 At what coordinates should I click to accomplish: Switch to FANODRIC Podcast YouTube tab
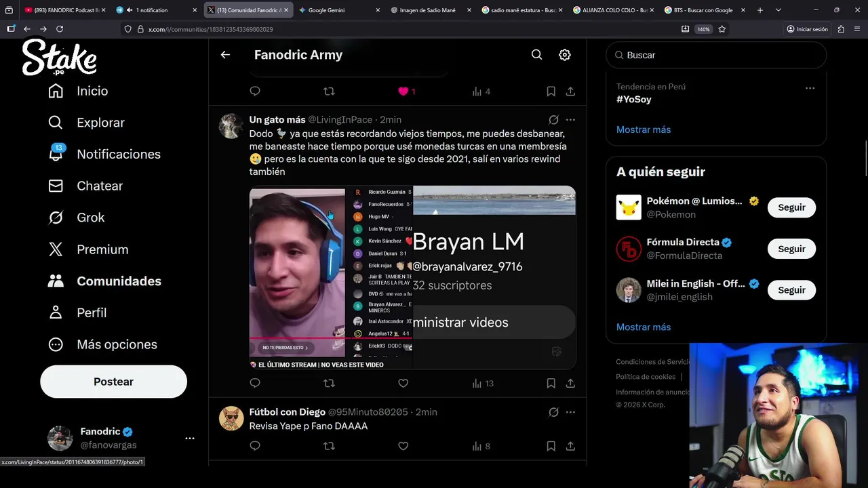pos(64,10)
